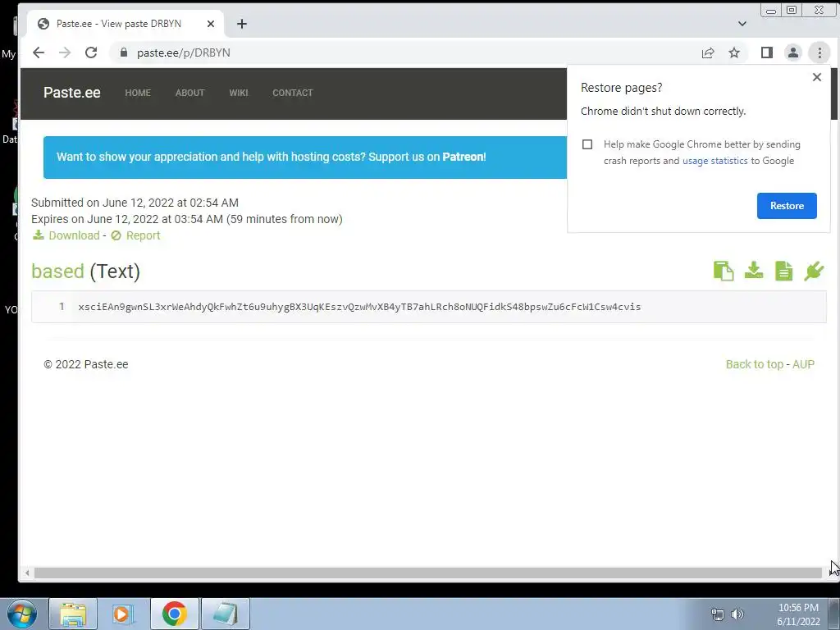Go to the HOME nav item
The height and width of the screenshot is (630, 840).
138,93
